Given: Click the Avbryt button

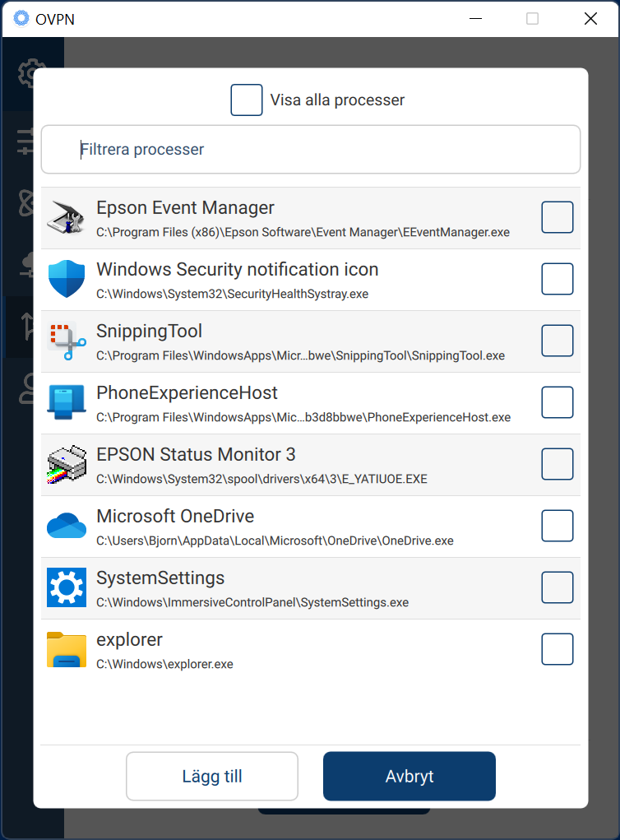Looking at the screenshot, I should tap(409, 777).
